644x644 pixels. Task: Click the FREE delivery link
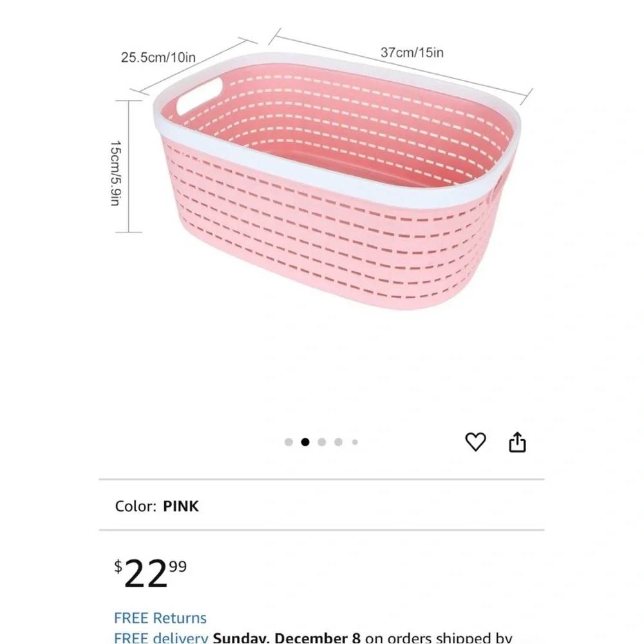pyautogui.click(x=160, y=638)
